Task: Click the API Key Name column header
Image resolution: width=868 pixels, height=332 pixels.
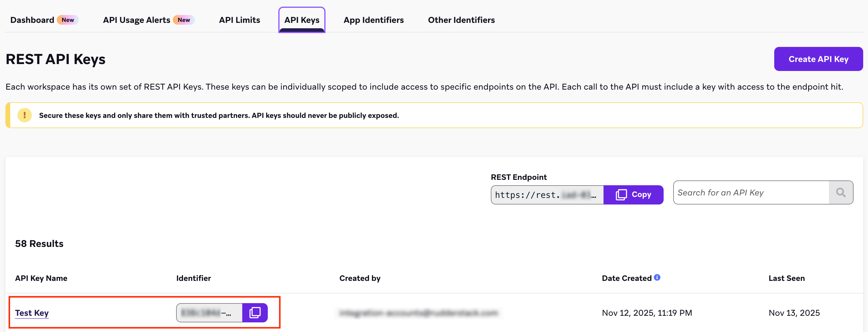Action: click(x=41, y=278)
